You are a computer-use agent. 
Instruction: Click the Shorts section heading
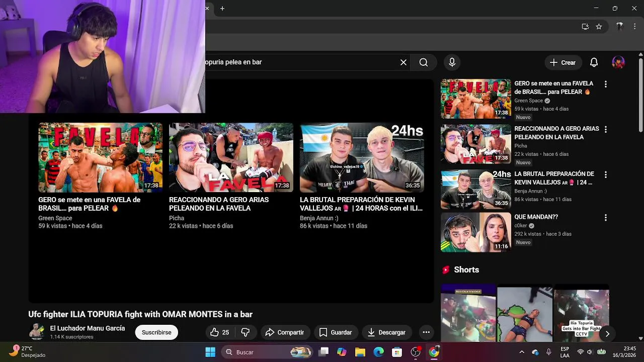[x=466, y=270]
